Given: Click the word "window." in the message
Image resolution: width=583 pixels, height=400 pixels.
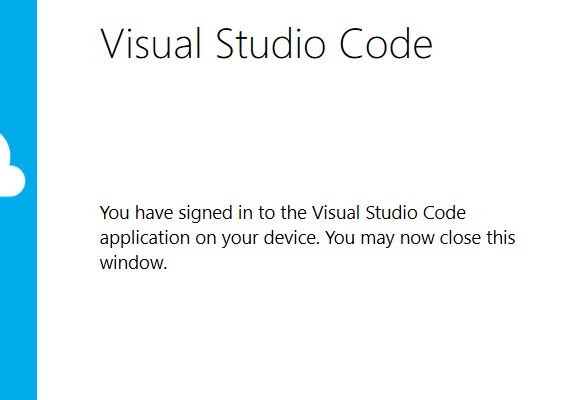Looking at the screenshot, I should pos(133,263).
